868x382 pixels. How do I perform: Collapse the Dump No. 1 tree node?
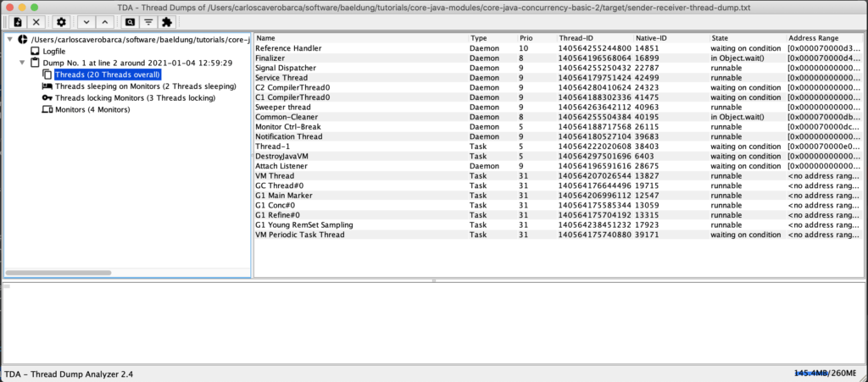click(x=22, y=64)
